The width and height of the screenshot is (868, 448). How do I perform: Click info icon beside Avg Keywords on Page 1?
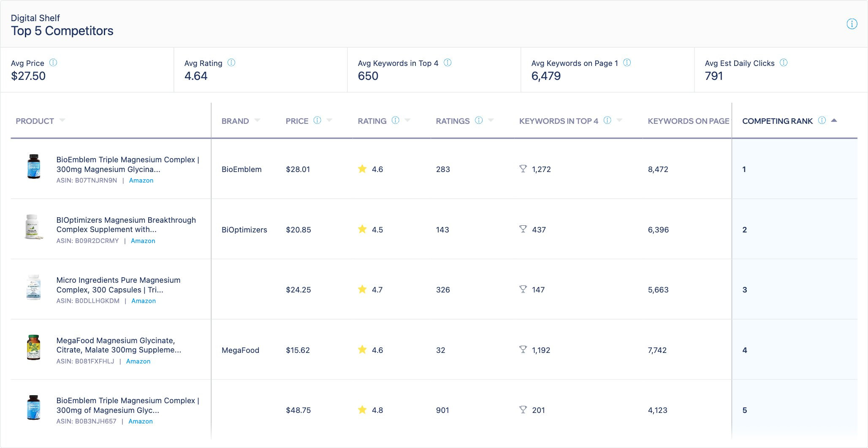627,63
